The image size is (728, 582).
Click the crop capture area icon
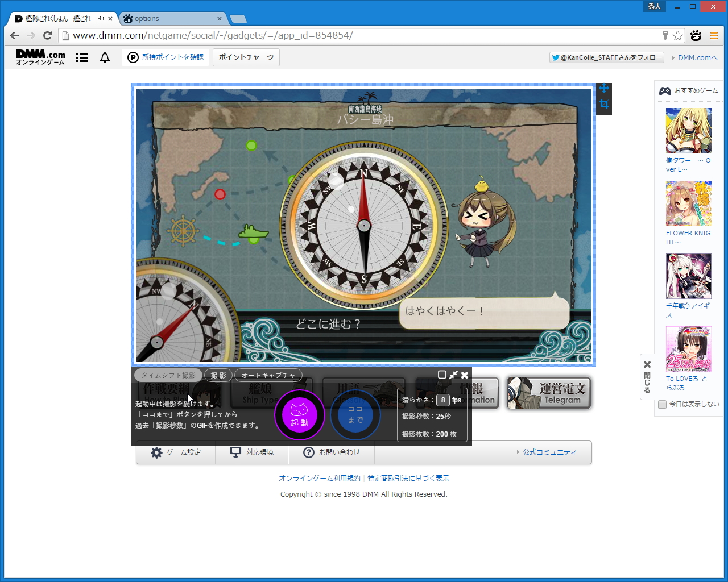[x=604, y=105]
